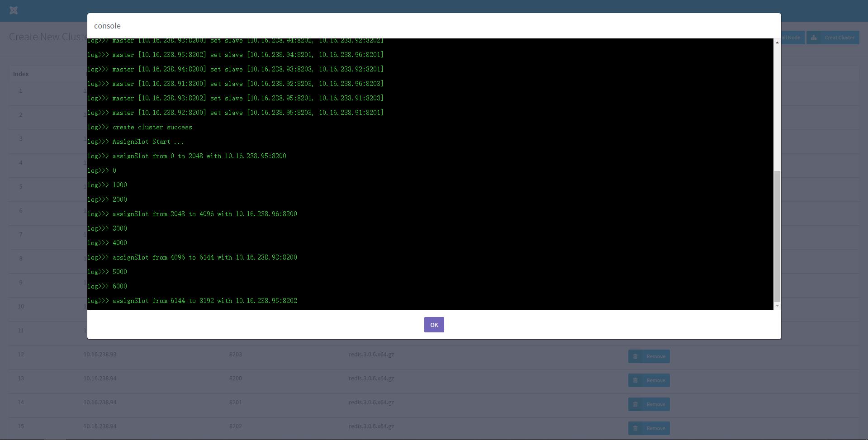Image resolution: width=868 pixels, height=440 pixels.
Task: Click the partially hidden Install Node button
Action: coord(792,38)
